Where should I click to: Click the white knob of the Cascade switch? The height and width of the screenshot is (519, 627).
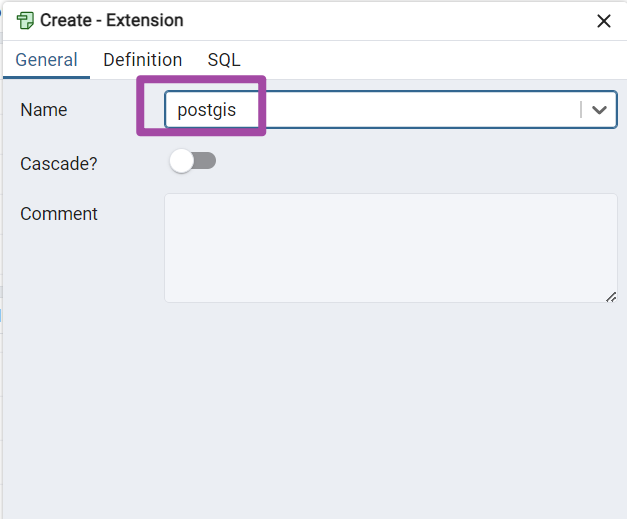click(x=181, y=161)
